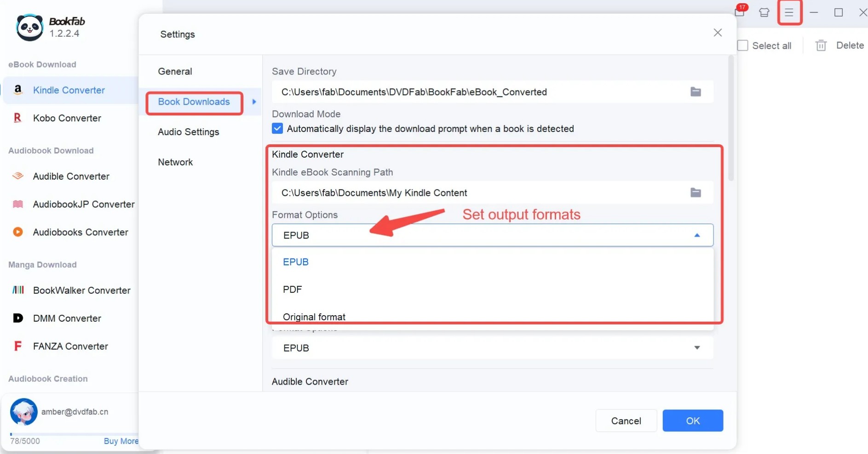Select the Audiobooks Converter
The image size is (868, 454).
tap(80, 232)
